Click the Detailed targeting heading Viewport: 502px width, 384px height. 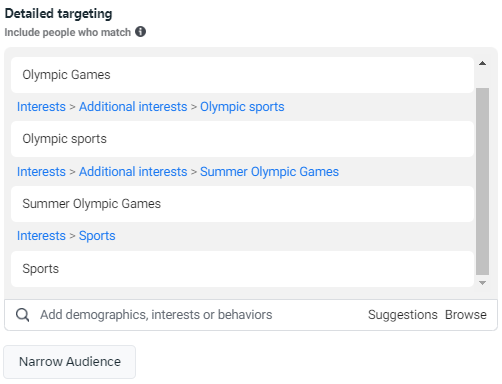58,14
